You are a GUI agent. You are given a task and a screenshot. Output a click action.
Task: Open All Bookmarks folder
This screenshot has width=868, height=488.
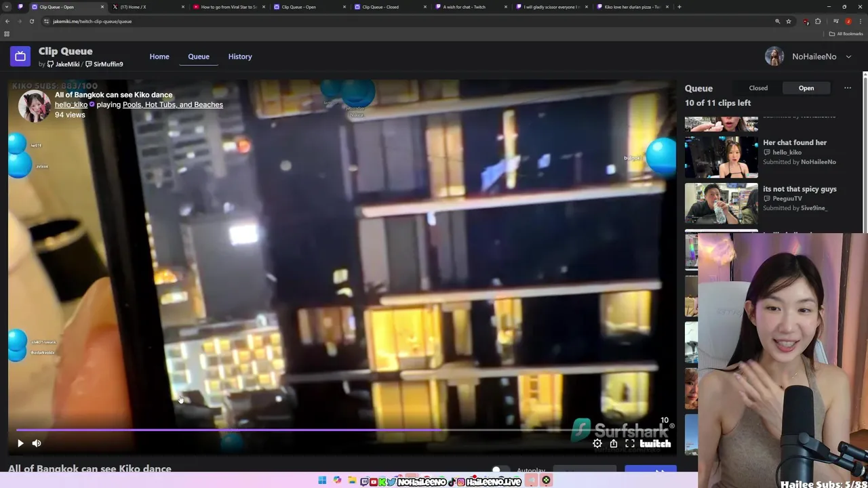click(846, 34)
